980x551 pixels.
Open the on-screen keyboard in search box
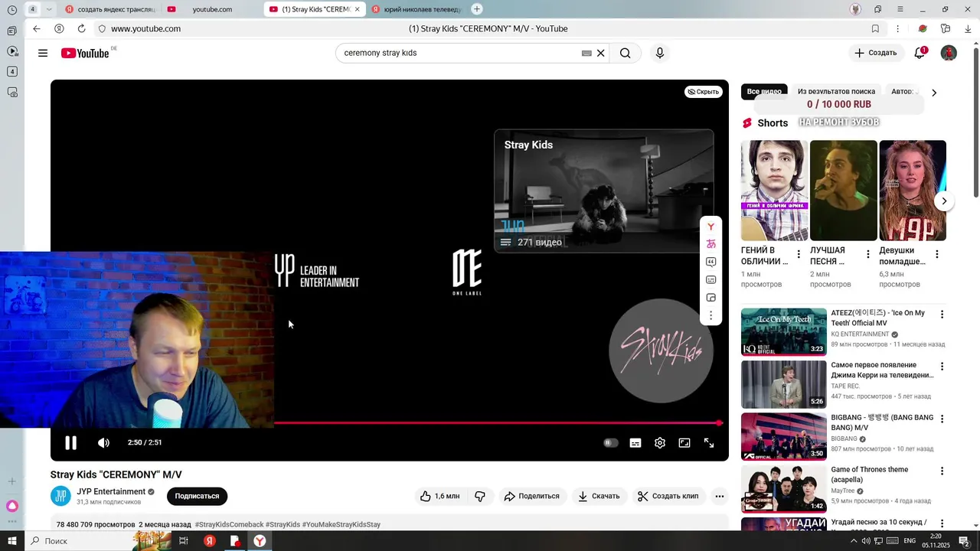point(586,53)
